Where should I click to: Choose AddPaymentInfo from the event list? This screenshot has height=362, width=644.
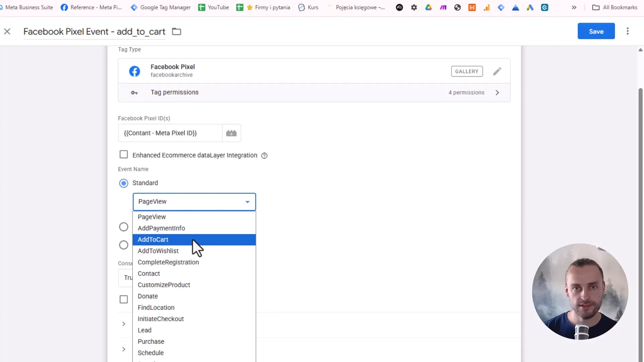pyautogui.click(x=194, y=228)
